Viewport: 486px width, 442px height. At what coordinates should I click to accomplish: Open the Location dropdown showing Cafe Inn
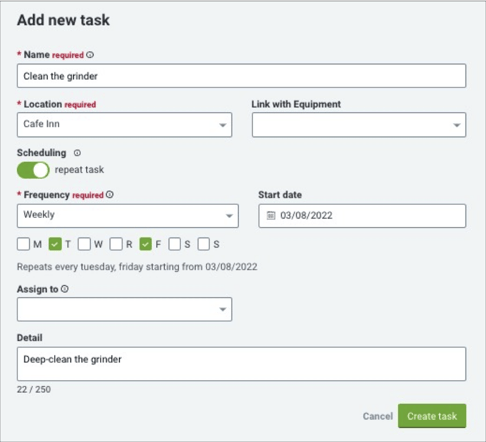[124, 125]
